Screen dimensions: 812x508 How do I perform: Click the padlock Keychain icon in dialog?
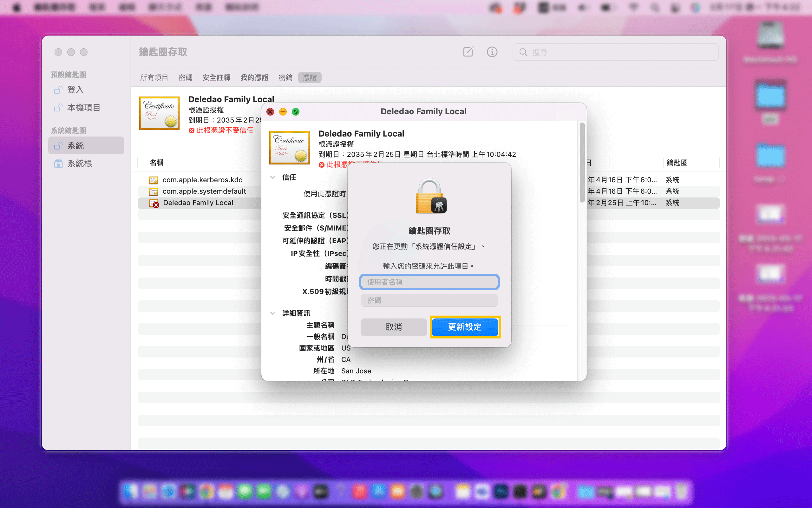tap(430, 196)
